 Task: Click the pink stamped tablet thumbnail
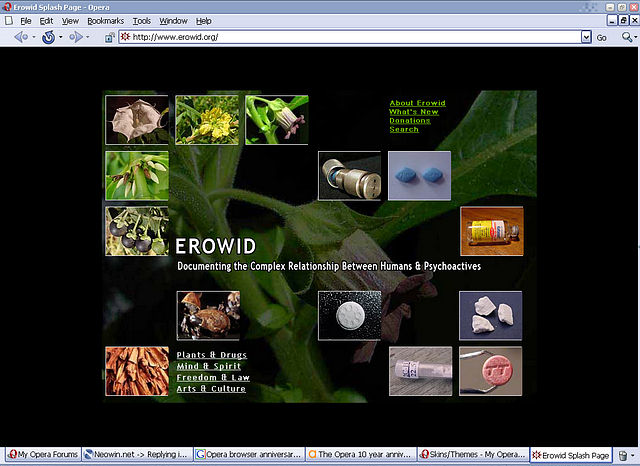click(x=490, y=371)
